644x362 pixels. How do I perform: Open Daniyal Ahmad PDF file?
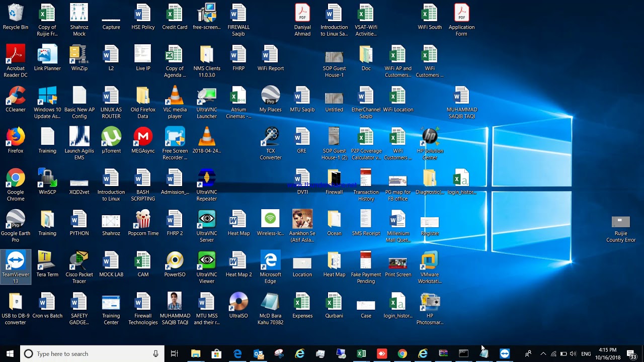point(302,20)
